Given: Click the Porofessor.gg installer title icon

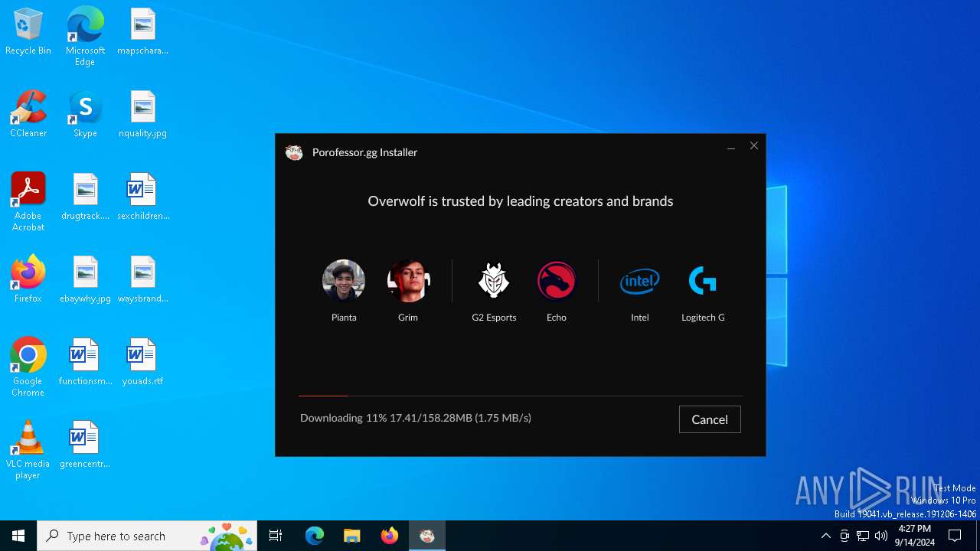Looking at the screenshot, I should pos(294,152).
